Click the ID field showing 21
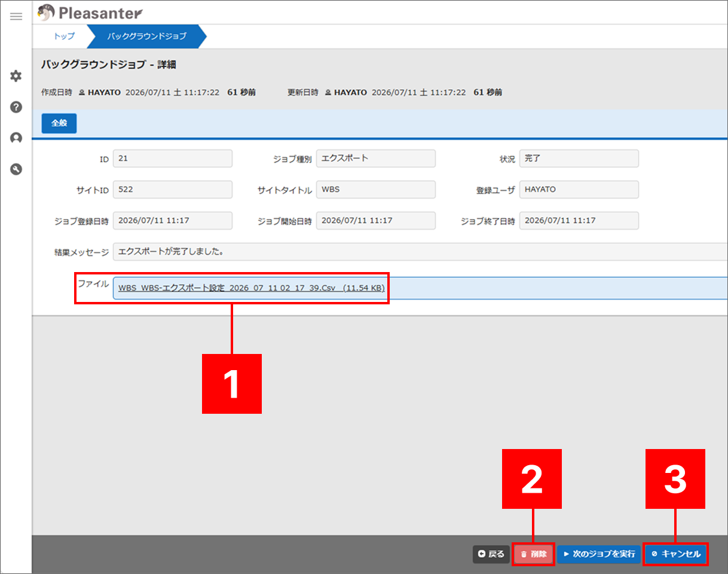The height and width of the screenshot is (574, 728). tap(172, 158)
